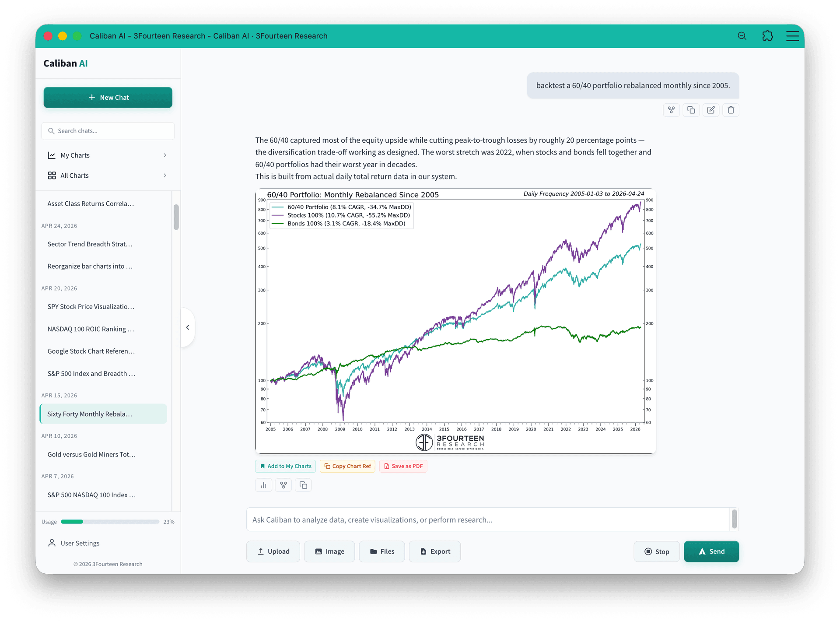Select Sixty Forty Monthly Rebala… chat
This screenshot has width=840, height=621.
pos(103,414)
